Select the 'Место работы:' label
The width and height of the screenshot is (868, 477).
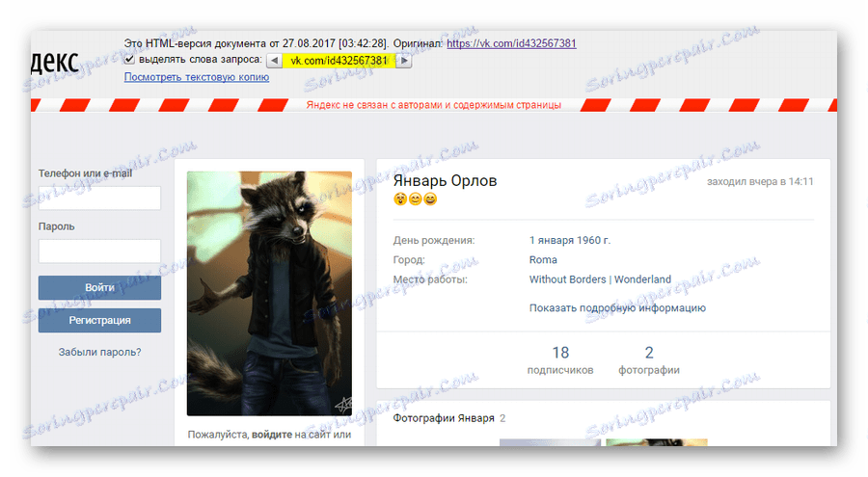click(x=430, y=279)
